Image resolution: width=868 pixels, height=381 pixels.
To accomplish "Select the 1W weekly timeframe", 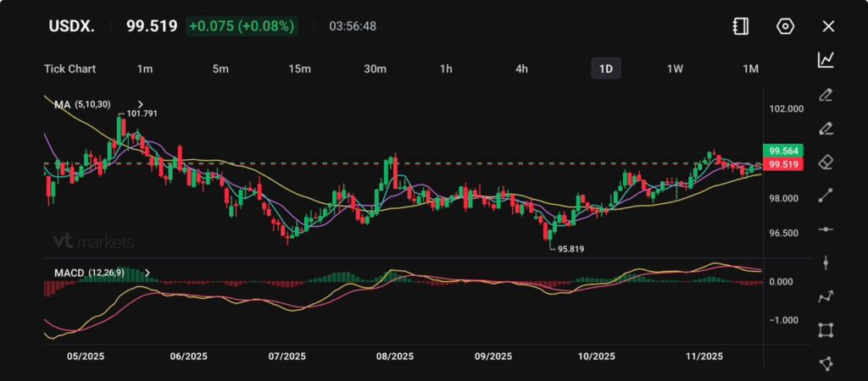I will 675,69.
